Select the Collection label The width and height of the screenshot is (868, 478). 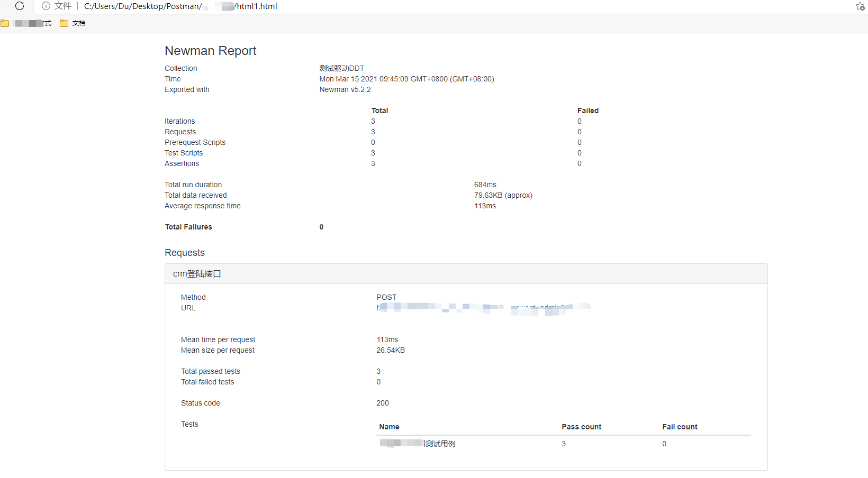click(x=180, y=68)
